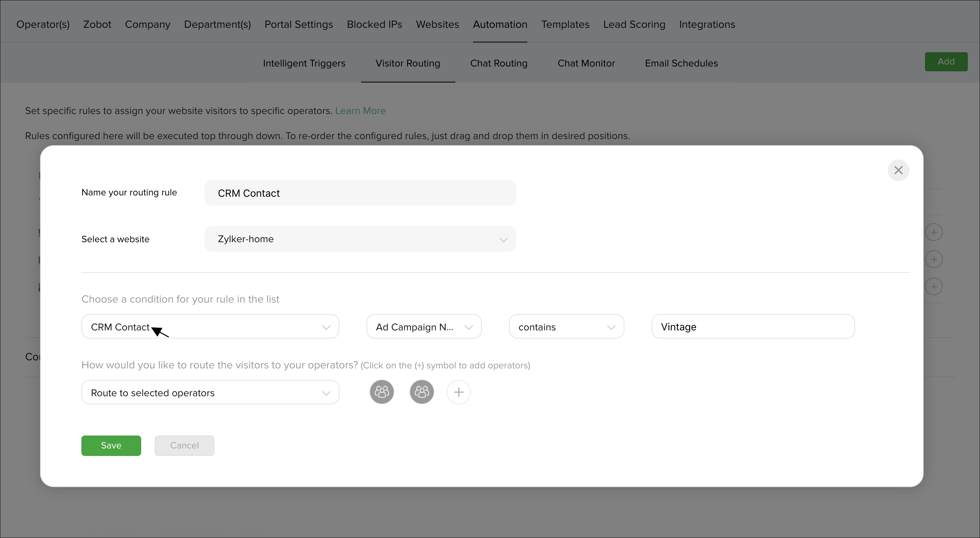The height and width of the screenshot is (538, 980).
Task: Open the Zobot tab
Action: click(x=97, y=24)
